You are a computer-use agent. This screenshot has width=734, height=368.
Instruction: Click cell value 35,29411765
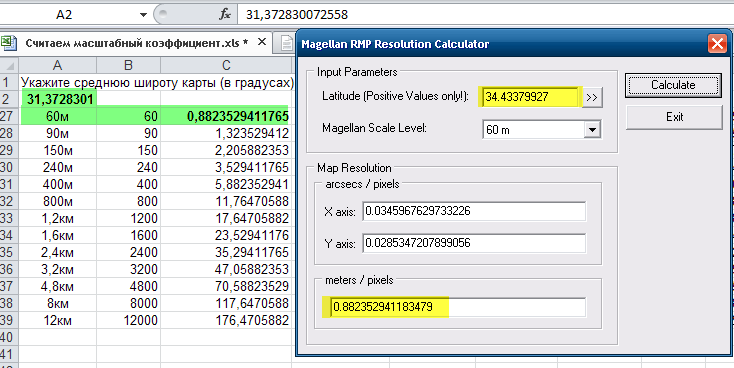pos(226,252)
